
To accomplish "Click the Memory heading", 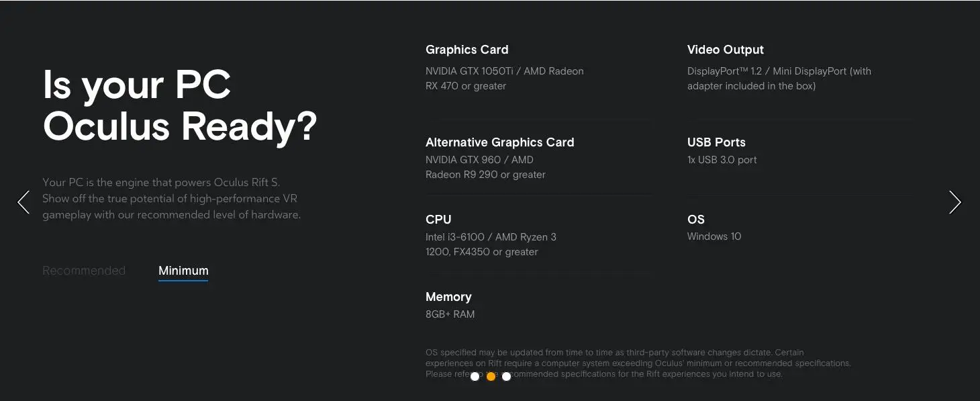I will [x=448, y=297].
